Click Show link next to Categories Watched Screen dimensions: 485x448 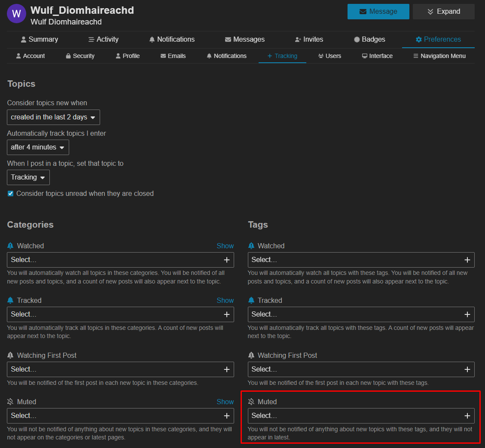point(225,246)
